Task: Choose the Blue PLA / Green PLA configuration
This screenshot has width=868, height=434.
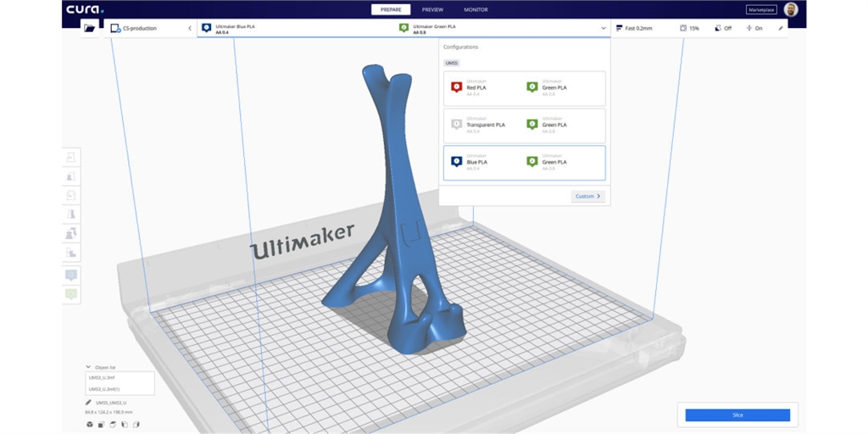Action: point(524,162)
